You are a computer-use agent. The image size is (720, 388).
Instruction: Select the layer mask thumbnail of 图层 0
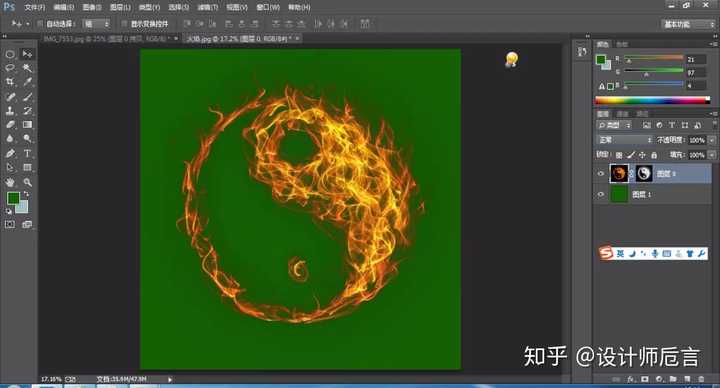(644, 173)
